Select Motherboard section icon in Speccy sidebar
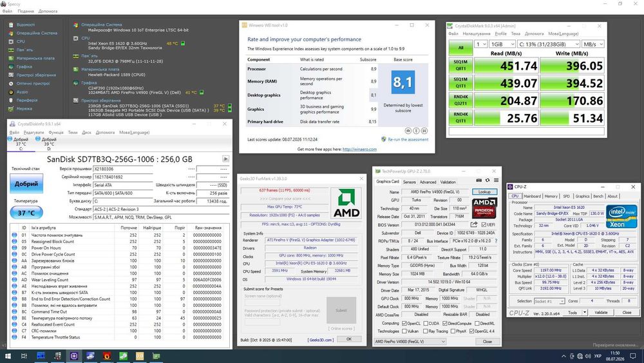The image size is (644, 363). point(11,59)
